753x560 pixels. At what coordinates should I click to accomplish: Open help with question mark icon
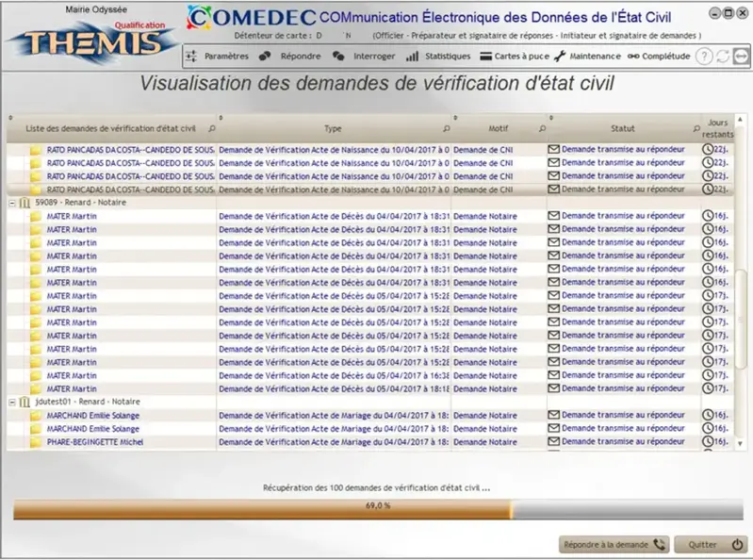coord(704,57)
